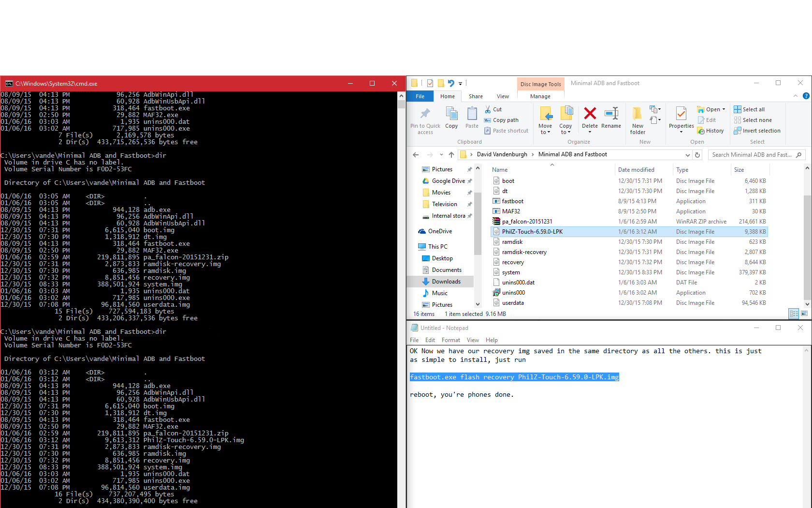The height and width of the screenshot is (508, 812).
Task: Open Copy to folder menu
Action: coord(565,120)
